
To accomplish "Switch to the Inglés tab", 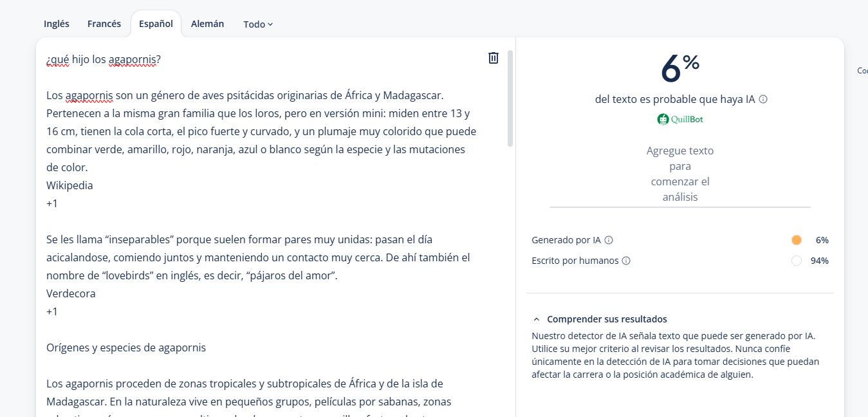I will coord(57,24).
